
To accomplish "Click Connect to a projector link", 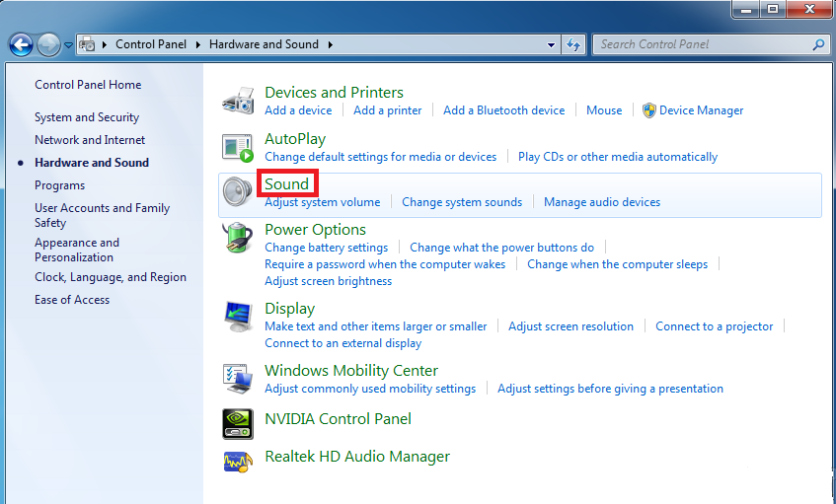I will coord(714,326).
